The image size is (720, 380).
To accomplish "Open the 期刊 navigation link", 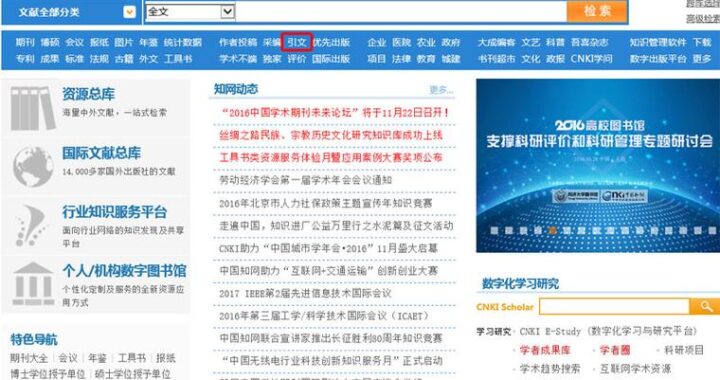I will click(25, 43).
